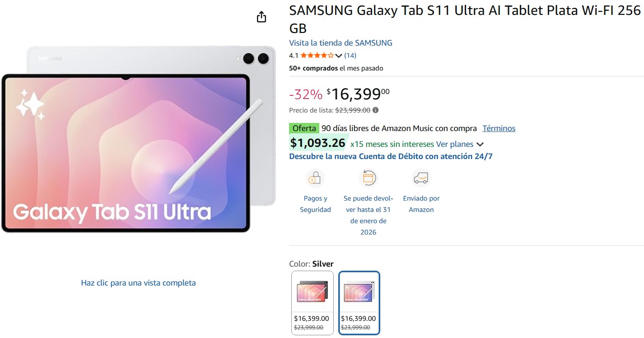This screenshot has width=644, height=338.
Task: Open Visita la tienda de SAMSUNG link
Action: pyautogui.click(x=341, y=43)
